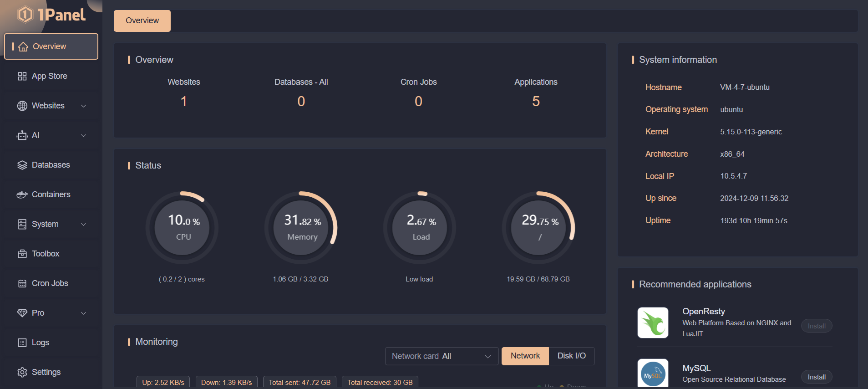
Task: Click the Total sent: 47.72 GB tag
Action: click(299, 382)
